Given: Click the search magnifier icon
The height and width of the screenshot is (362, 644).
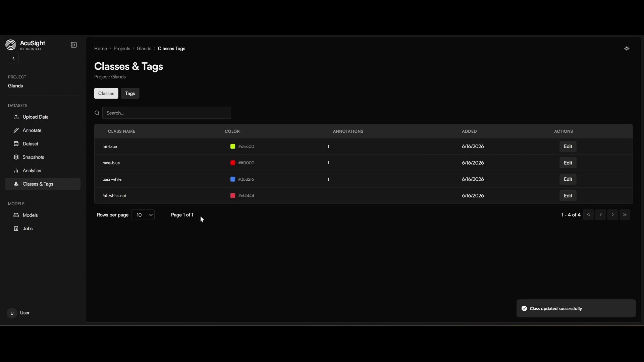Looking at the screenshot, I should click(97, 113).
